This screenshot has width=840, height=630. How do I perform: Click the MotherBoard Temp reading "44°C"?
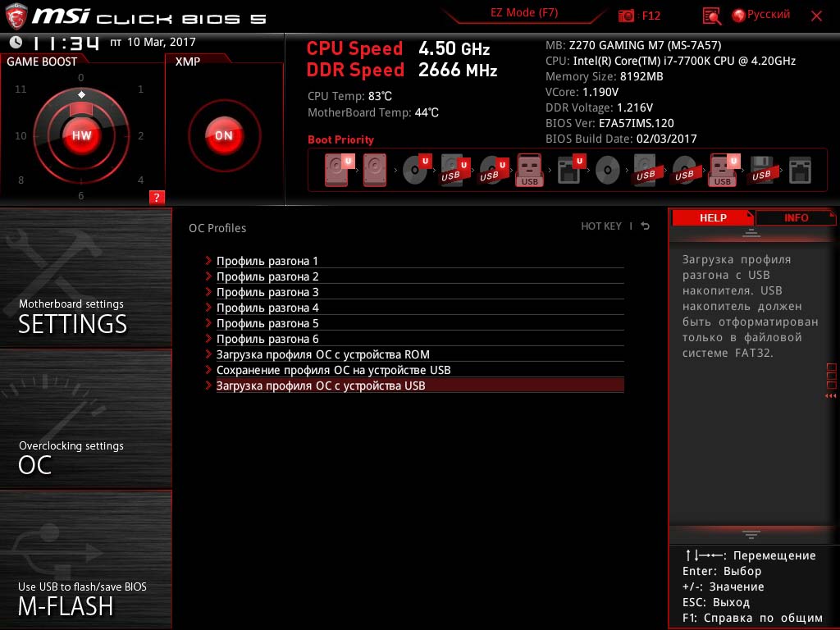pos(427,112)
